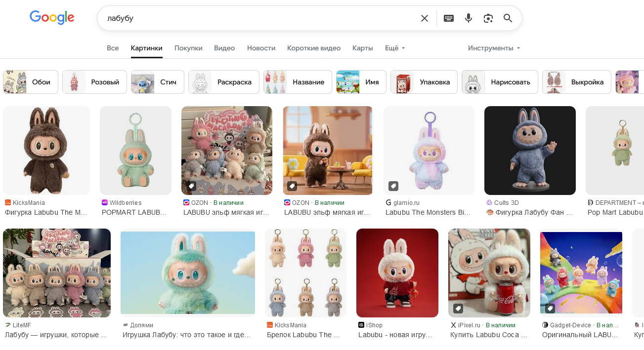Filter images by the Нарисовать chip
Image resolution: width=644 pixels, height=350 pixels.
(500, 82)
